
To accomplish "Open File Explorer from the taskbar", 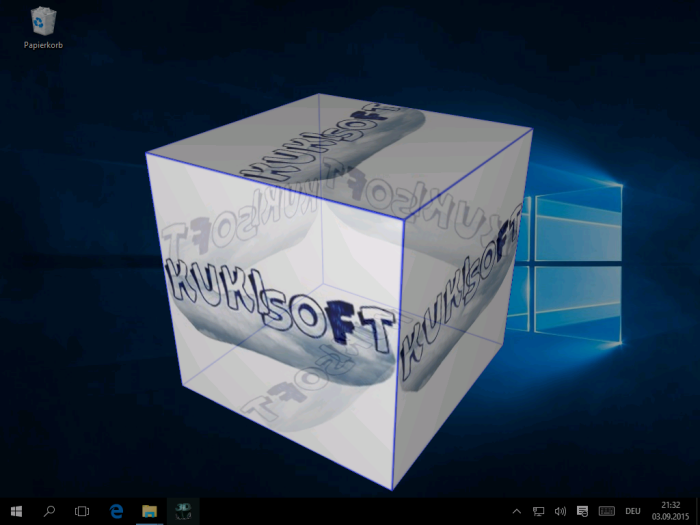I will pos(149,511).
